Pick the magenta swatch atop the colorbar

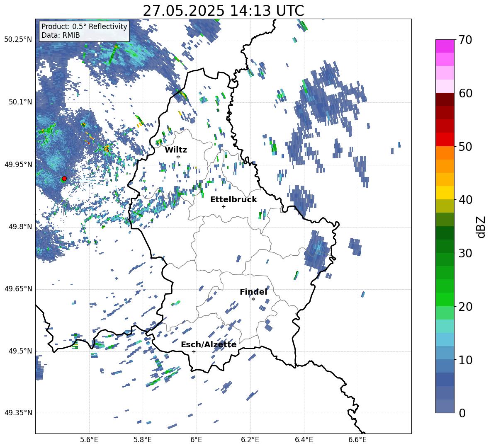[x=445, y=46]
